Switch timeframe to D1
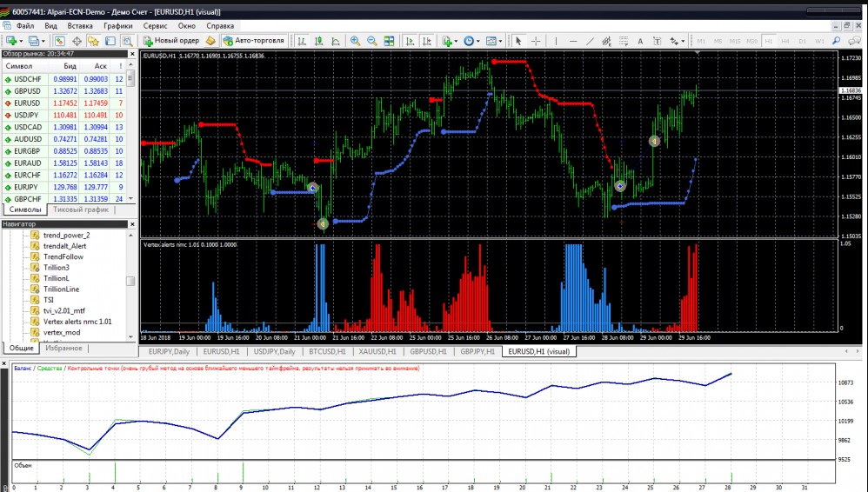 pyautogui.click(x=803, y=41)
